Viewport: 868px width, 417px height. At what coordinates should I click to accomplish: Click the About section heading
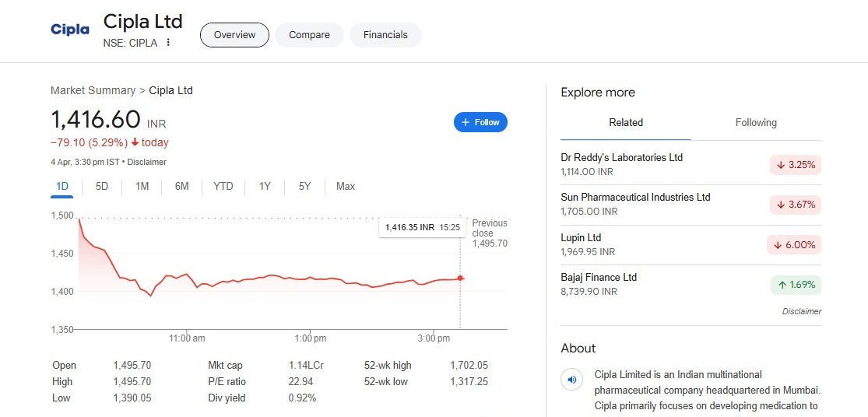578,349
